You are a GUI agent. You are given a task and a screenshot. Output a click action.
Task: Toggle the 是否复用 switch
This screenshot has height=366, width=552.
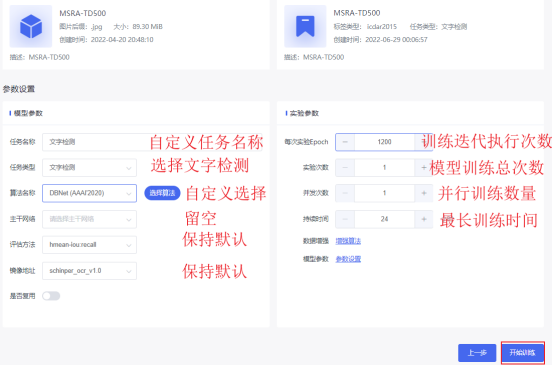[x=51, y=296]
